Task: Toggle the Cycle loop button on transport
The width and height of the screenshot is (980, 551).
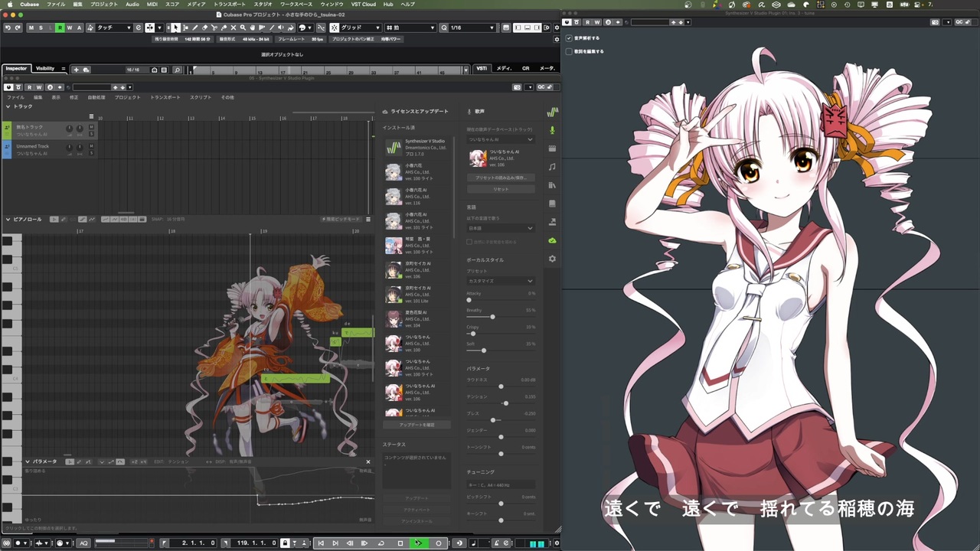Action: coord(381,543)
